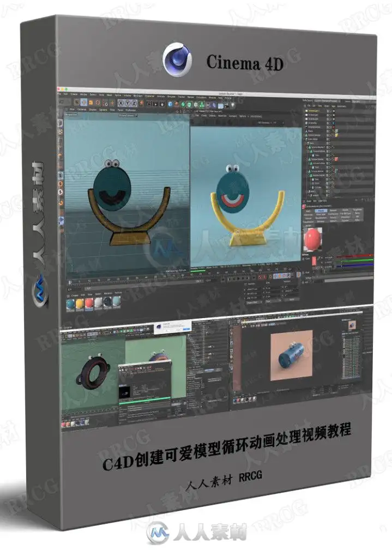Select the yellow material in Material Manager

tap(80, 303)
